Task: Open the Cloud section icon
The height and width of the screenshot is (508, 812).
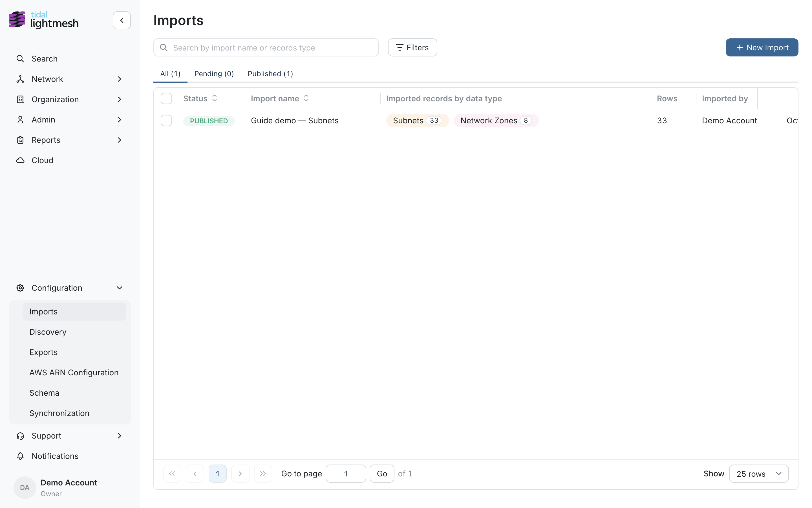Action: coord(21,160)
